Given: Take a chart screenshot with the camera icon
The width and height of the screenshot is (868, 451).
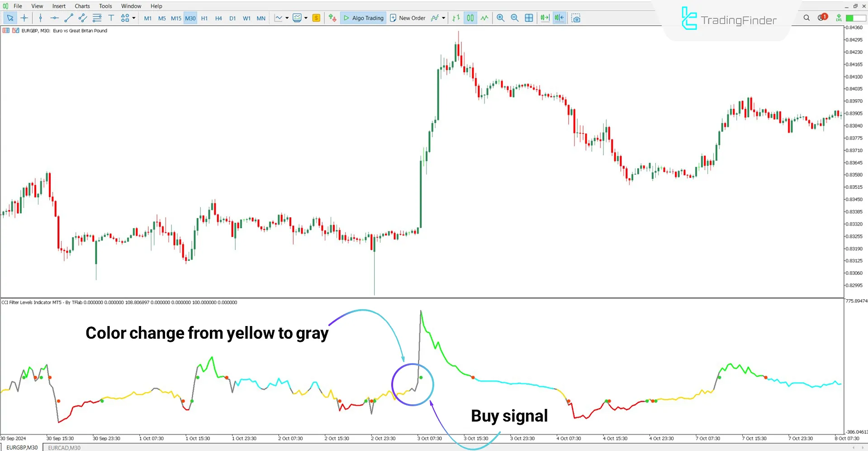Looking at the screenshot, I should [x=576, y=18].
